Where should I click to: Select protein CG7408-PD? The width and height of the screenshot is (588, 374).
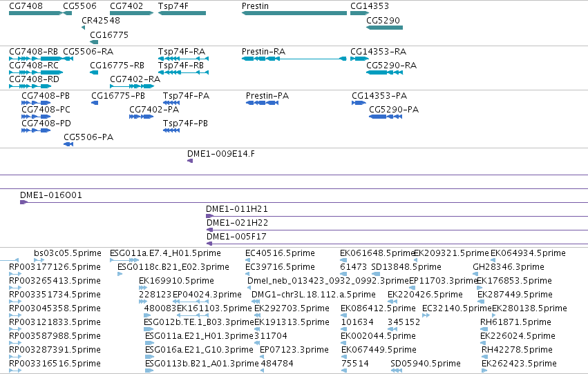click(x=36, y=130)
